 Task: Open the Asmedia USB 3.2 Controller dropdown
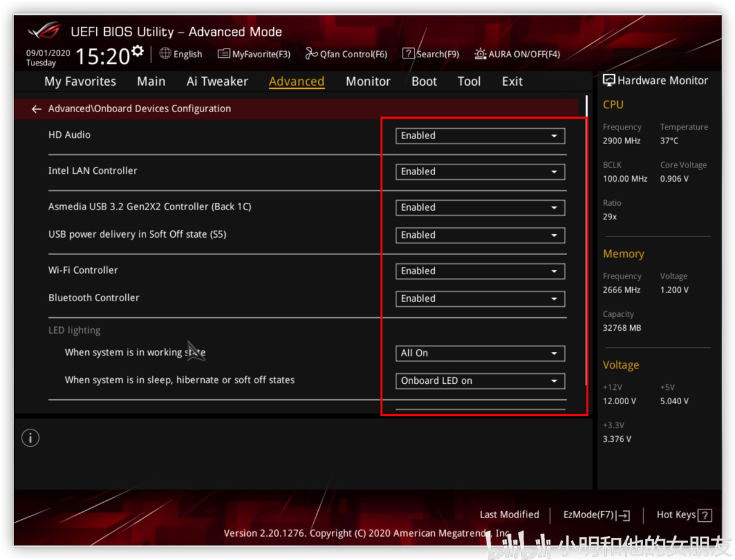coord(480,208)
